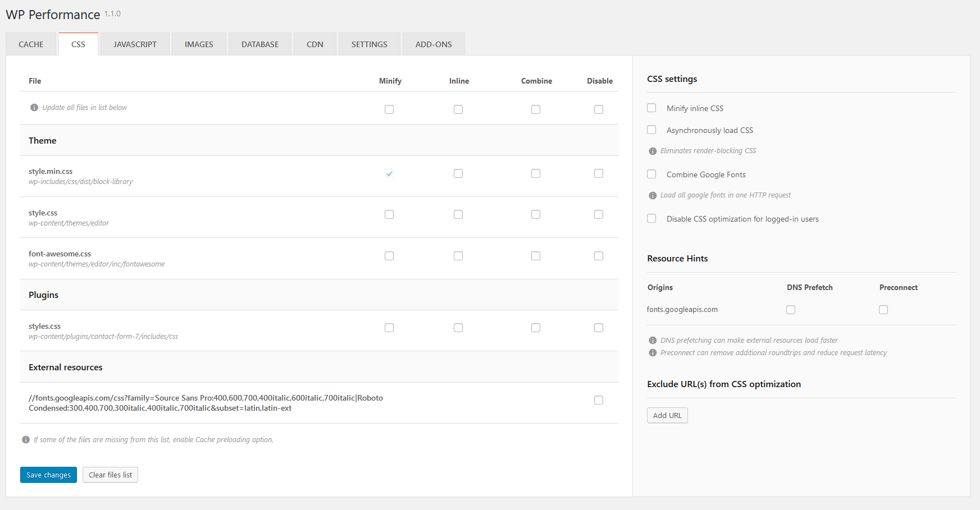
Task: Disable the font-awesome.css file
Action: (x=599, y=256)
